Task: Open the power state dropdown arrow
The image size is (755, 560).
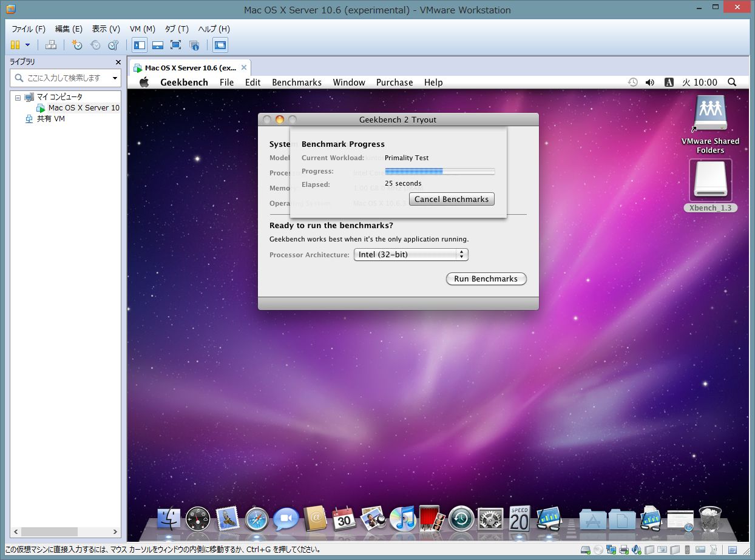Action: click(x=27, y=45)
